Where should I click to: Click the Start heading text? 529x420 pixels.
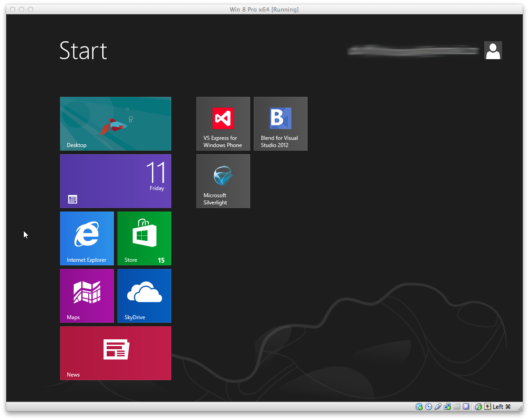tap(83, 51)
